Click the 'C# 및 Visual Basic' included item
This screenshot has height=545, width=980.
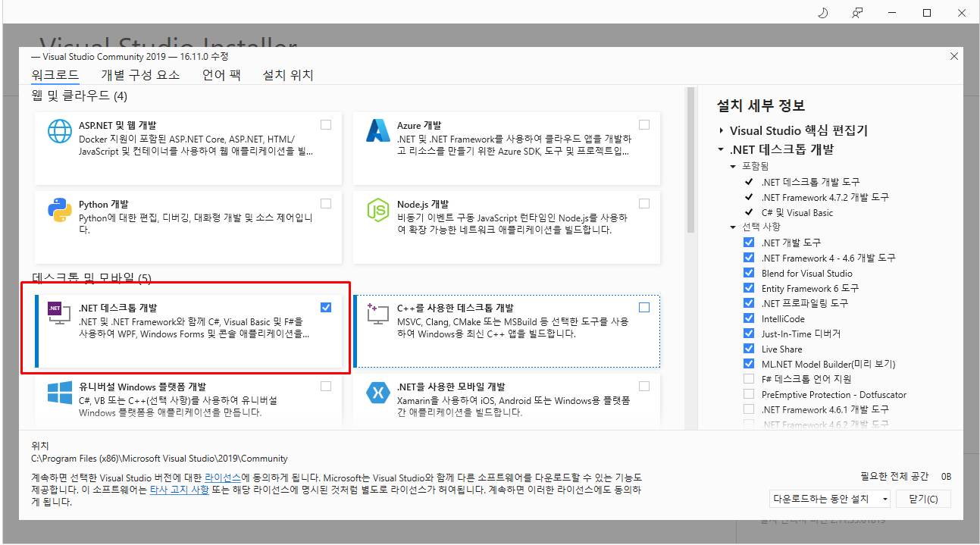pos(797,212)
